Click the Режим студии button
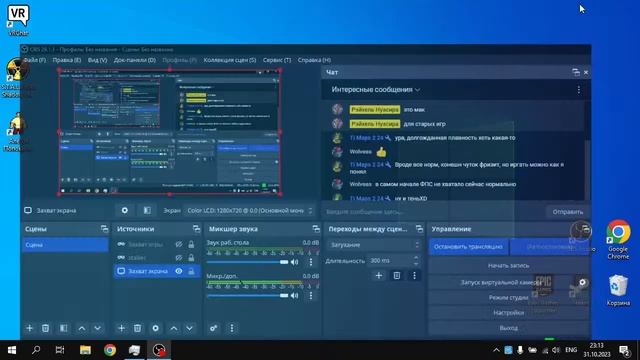This screenshot has width=640, height=360. coord(508,298)
